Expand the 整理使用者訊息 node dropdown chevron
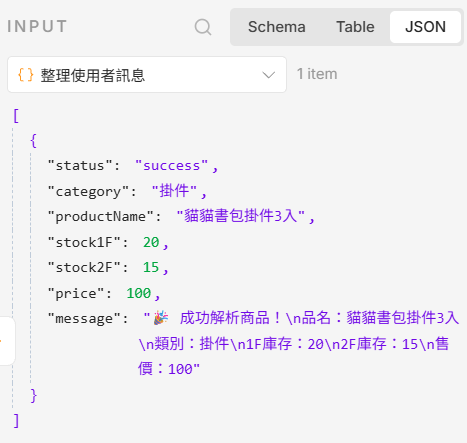Viewport: 467px width, 443px height. 268,75
